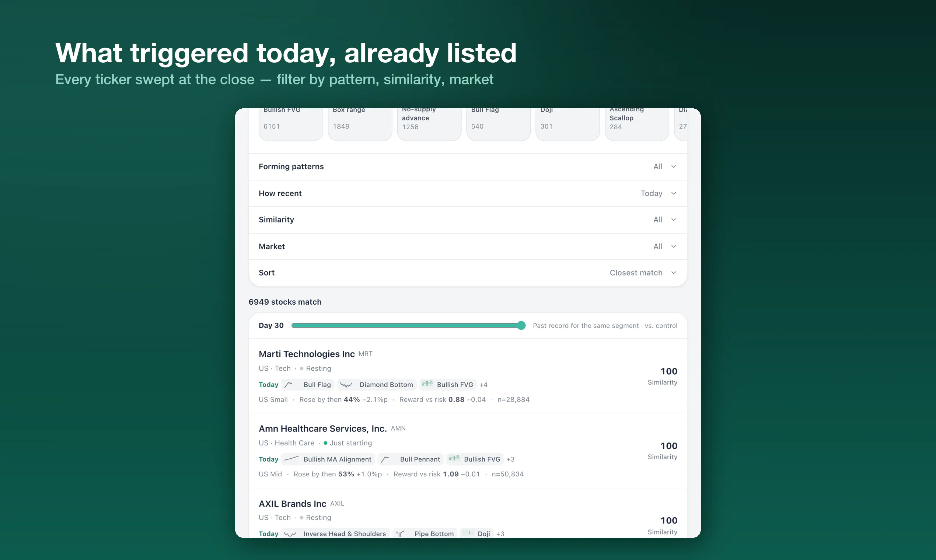The height and width of the screenshot is (560, 936).
Task: Click the How recent Today value
Action: pyautogui.click(x=652, y=193)
